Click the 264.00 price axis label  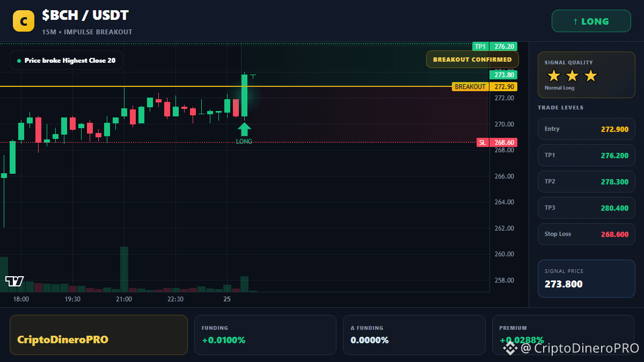[x=504, y=202]
